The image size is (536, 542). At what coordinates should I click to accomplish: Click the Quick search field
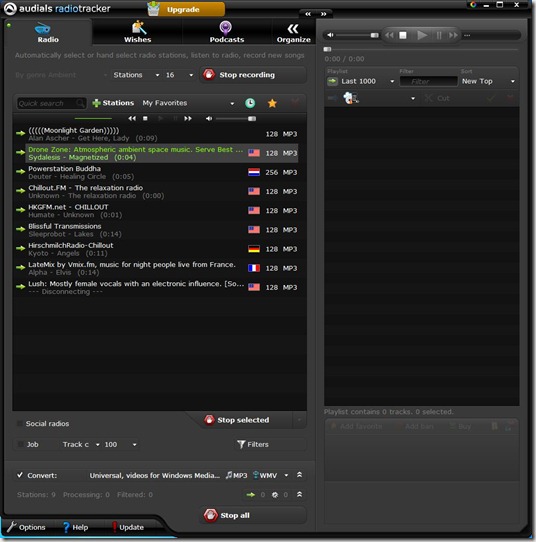[x=51, y=103]
